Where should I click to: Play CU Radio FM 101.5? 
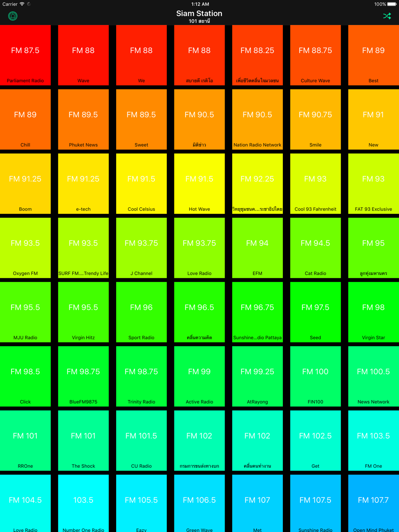tap(141, 440)
